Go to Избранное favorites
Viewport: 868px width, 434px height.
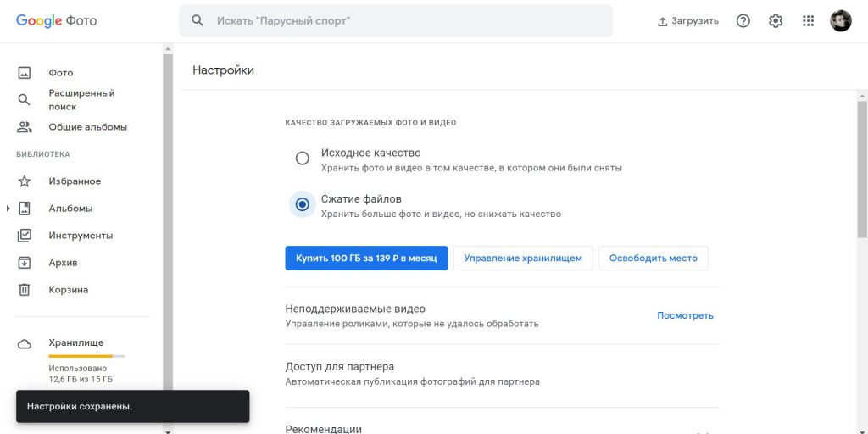click(x=74, y=181)
